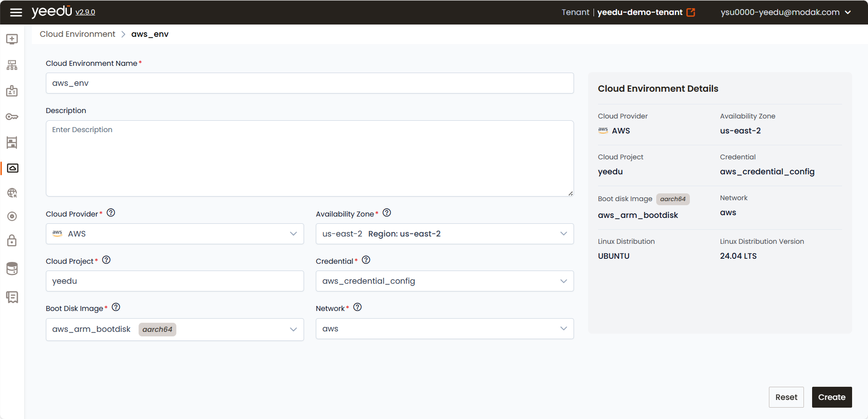The width and height of the screenshot is (868, 419).
Task: Open the storage shelf sidebar icon
Action: click(x=12, y=143)
